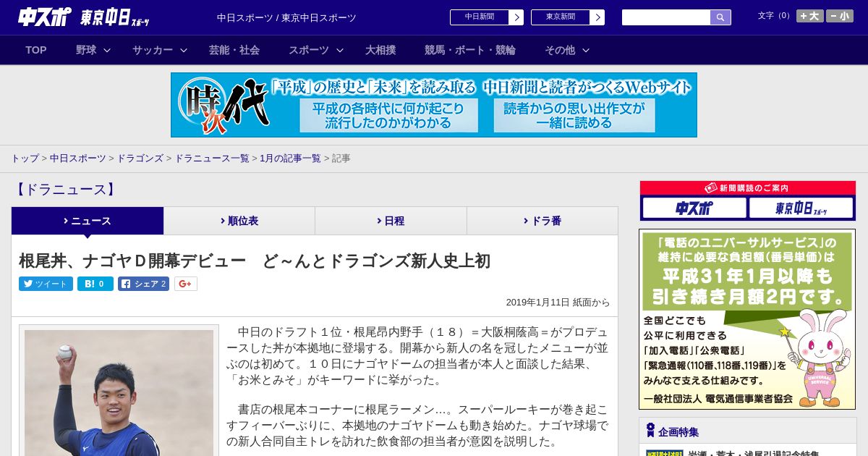The image size is (868, 456).
Task: Click the Twitter ツイート share button
Action: coord(46,284)
